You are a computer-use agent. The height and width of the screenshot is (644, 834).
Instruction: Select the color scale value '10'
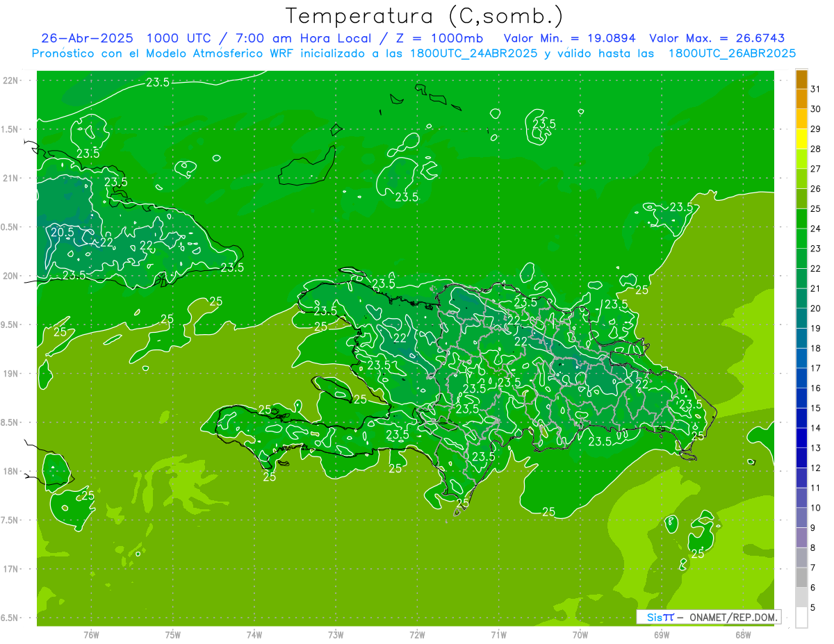816,509
